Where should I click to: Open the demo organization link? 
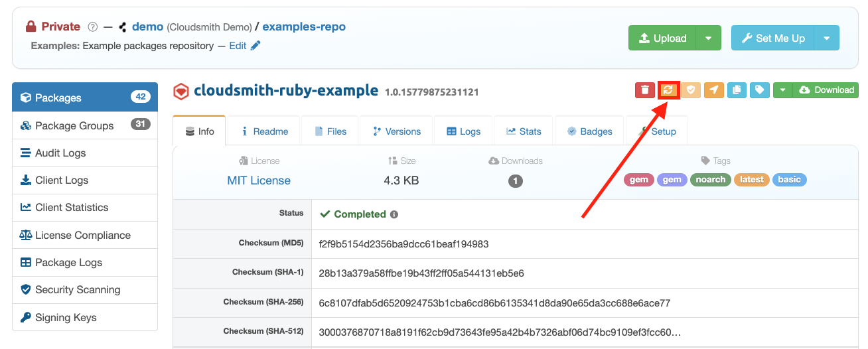pos(147,27)
